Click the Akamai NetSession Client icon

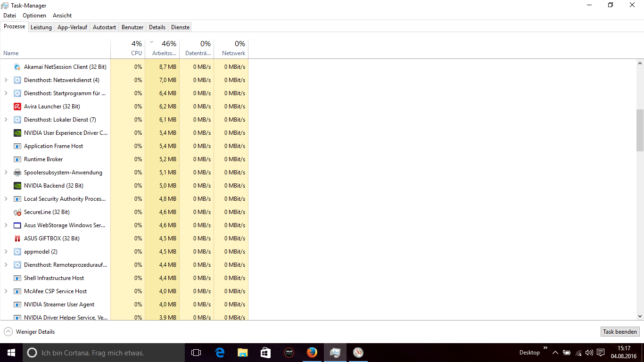(17, 67)
